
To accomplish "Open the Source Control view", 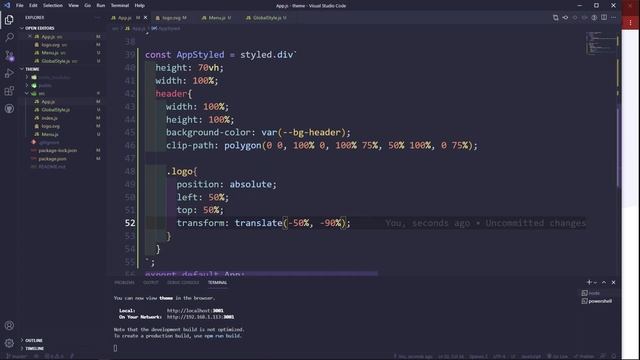I will click(x=9, y=56).
